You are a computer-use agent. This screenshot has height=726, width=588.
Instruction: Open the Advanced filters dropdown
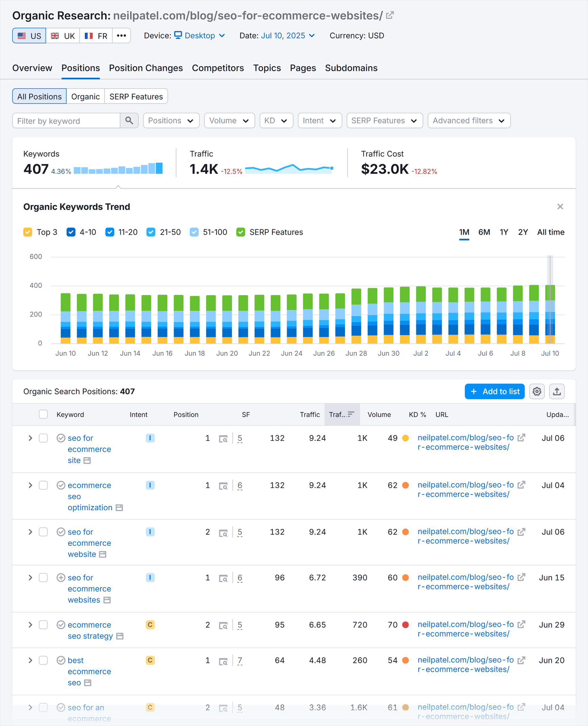pyautogui.click(x=469, y=120)
